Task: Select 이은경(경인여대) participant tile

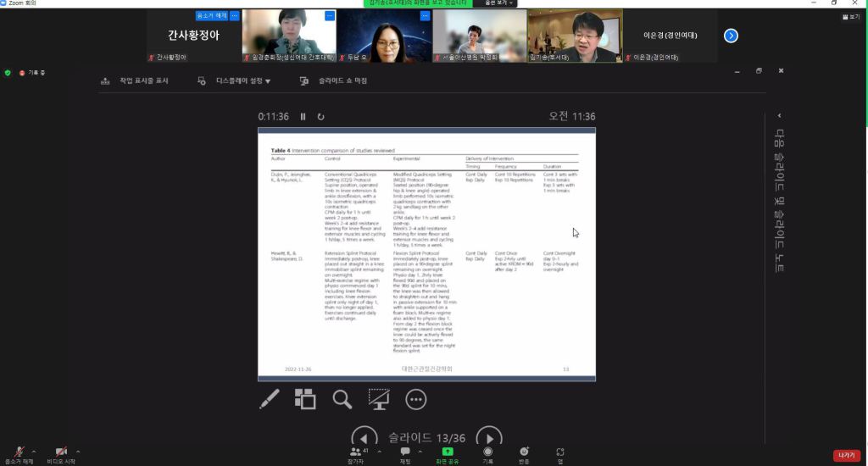Action: (x=670, y=36)
